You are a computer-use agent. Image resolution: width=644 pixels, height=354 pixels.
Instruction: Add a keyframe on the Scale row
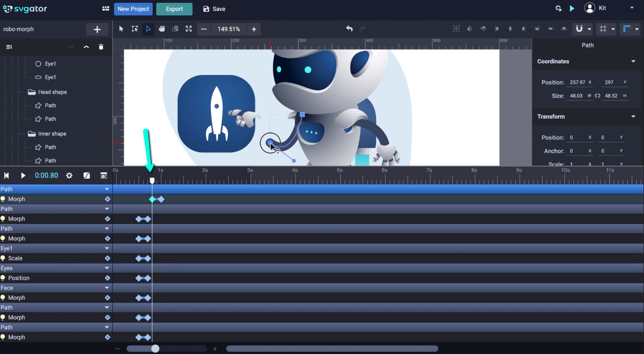[x=108, y=258]
